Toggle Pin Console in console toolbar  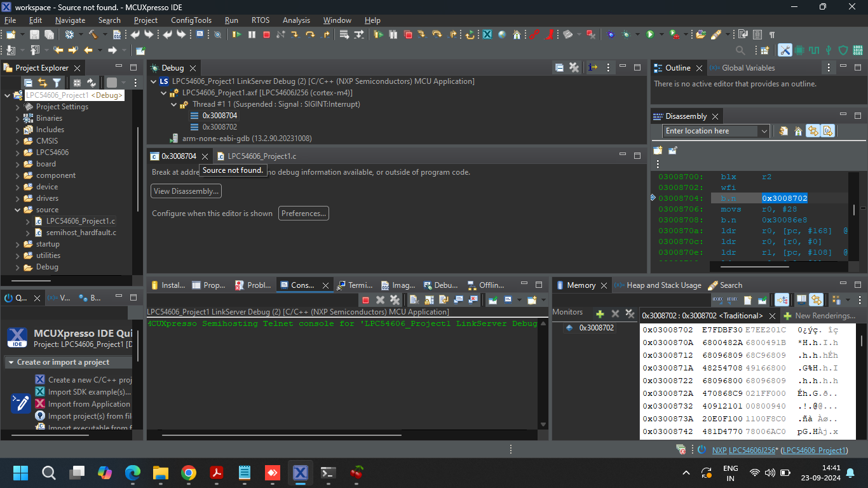tap(491, 299)
